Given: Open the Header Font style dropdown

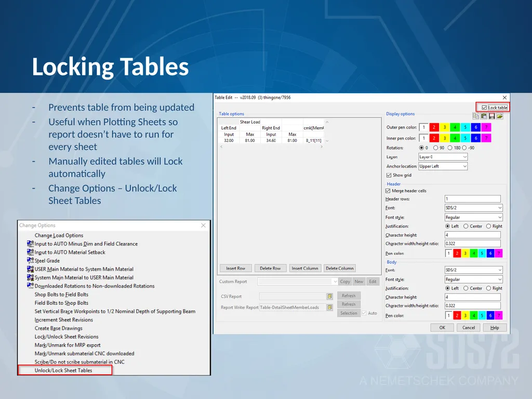Looking at the screenshot, I should click(473, 217).
